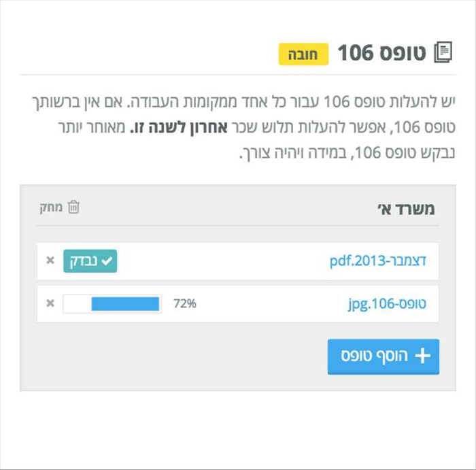
Task: Remove דצמבר-2013.pdf using its X icon
Action: coord(50,261)
